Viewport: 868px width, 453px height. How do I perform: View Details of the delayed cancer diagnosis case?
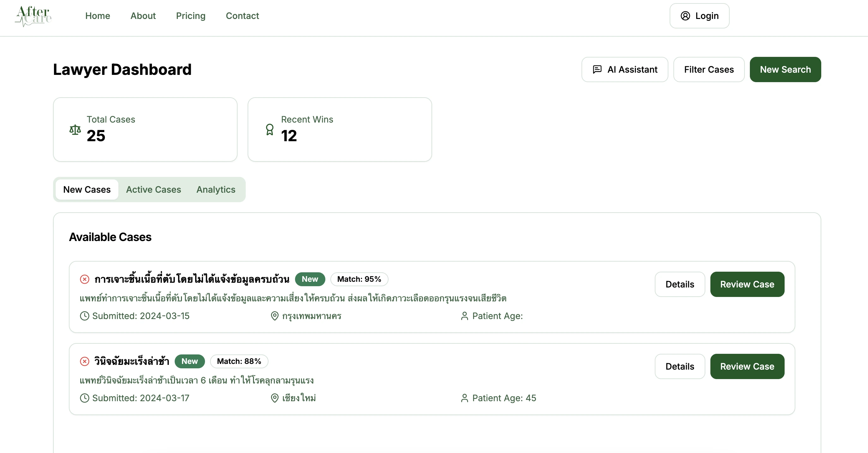(x=680, y=366)
